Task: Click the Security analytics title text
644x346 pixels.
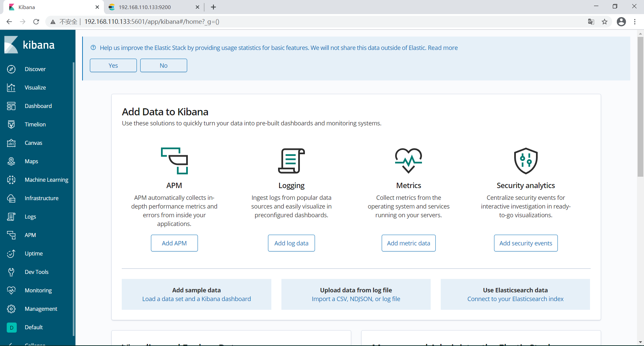Action: point(526,185)
